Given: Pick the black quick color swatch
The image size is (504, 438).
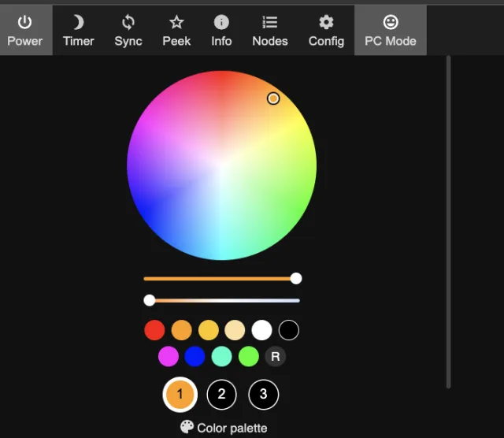Looking at the screenshot, I should coord(289,330).
